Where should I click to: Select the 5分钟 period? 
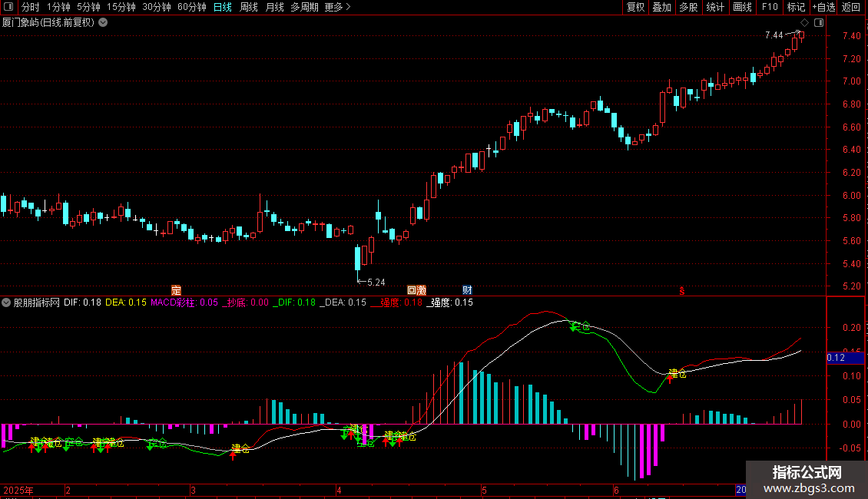pos(88,7)
